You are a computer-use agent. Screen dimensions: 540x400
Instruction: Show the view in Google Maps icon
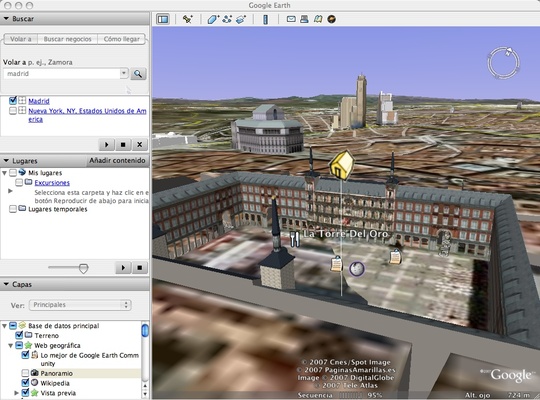[318, 19]
